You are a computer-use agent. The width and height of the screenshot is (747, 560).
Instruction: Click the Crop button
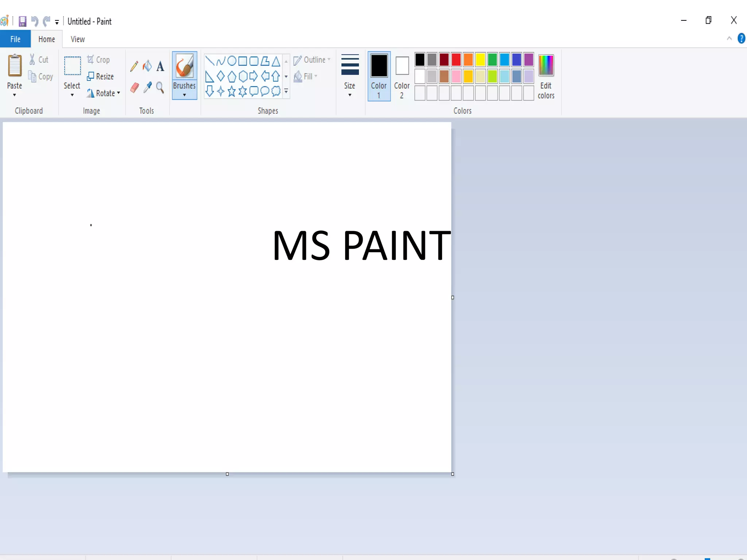98,59
